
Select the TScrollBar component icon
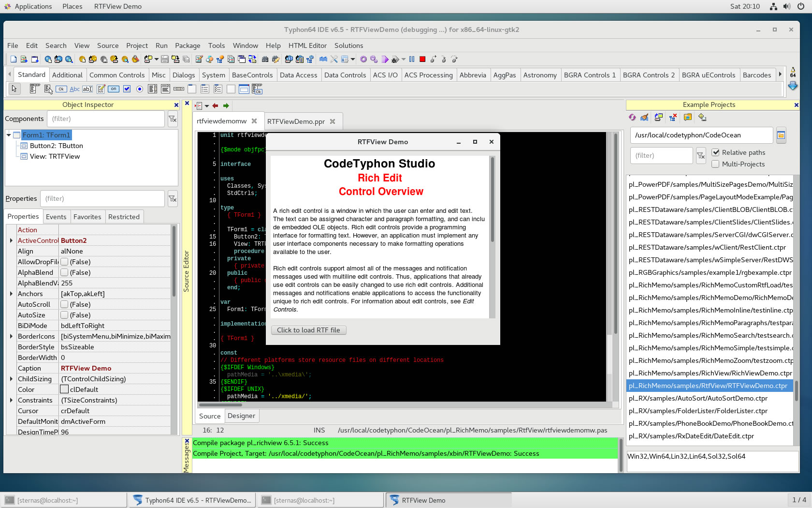(179, 89)
